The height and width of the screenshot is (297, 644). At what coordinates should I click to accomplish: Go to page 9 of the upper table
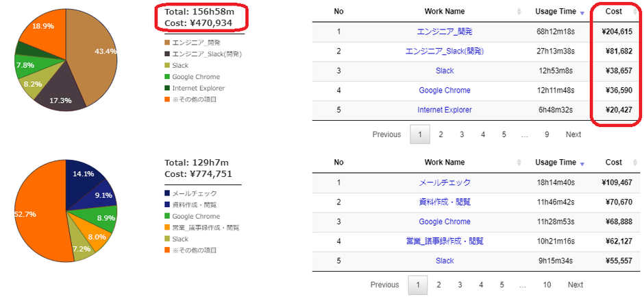[x=546, y=134]
